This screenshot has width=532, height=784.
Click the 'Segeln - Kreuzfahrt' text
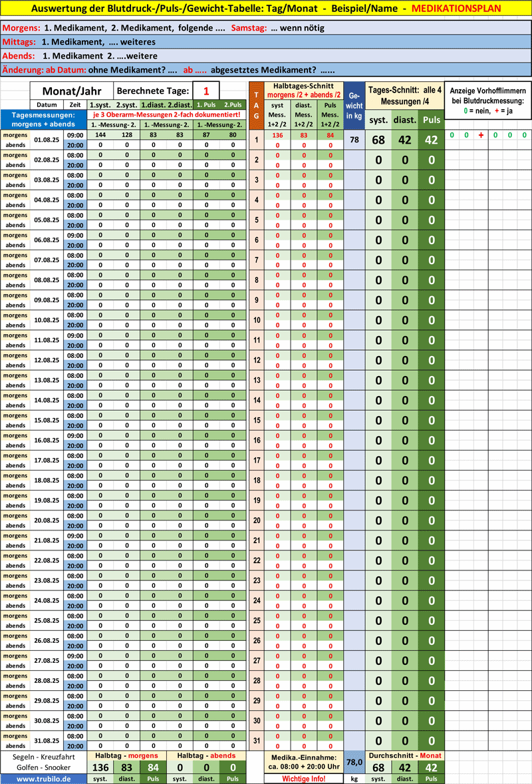(43, 757)
